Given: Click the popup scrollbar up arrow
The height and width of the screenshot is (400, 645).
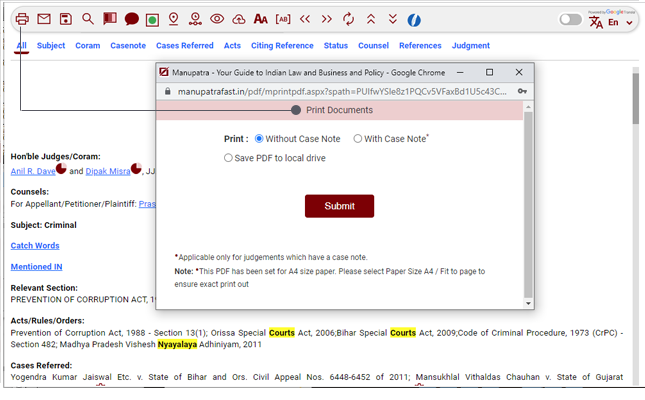Looking at the screenshot, I should coord(528,107).
